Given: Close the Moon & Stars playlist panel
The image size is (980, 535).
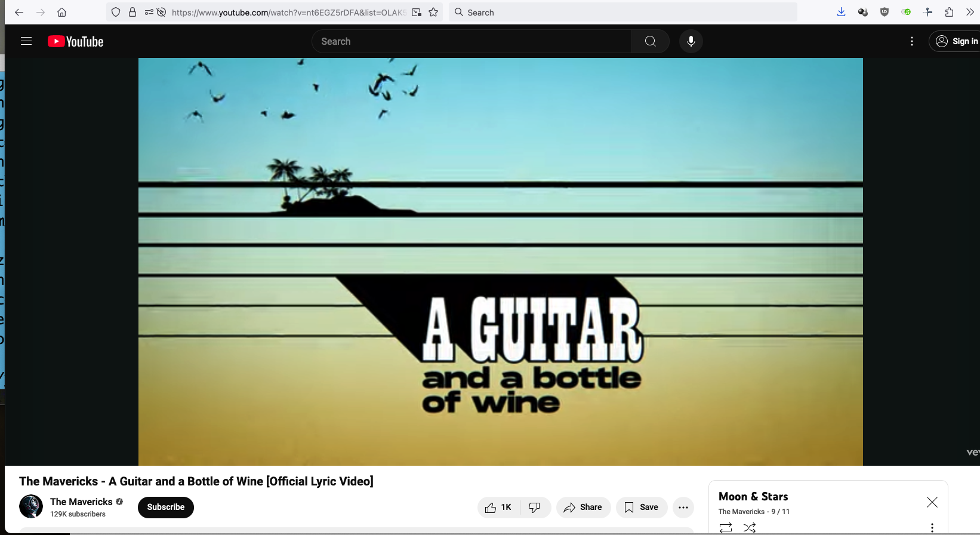Looking at the screenshot, I should coord(932,502).
